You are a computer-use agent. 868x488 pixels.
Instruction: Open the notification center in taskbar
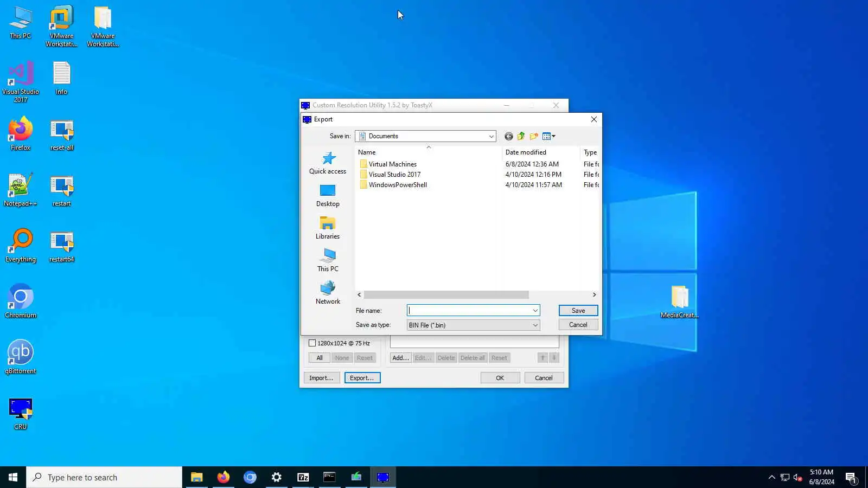point(851,477)
